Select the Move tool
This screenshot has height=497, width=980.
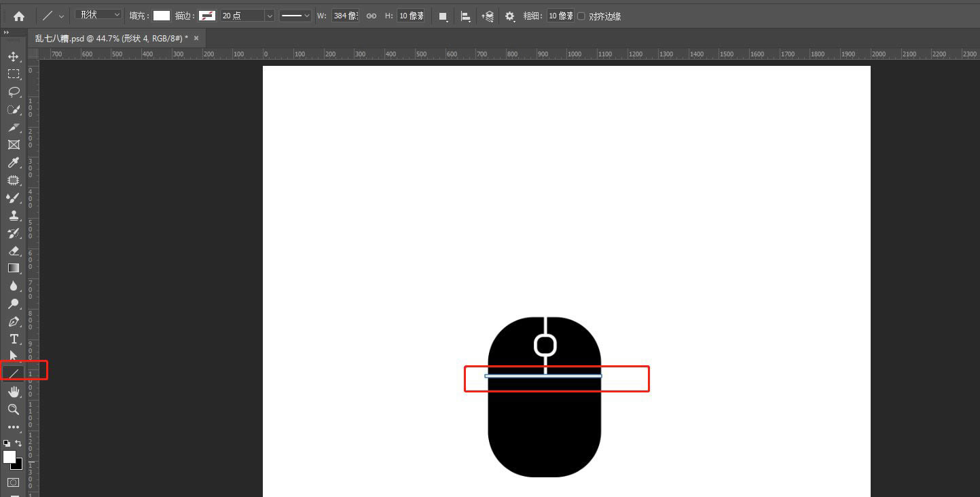click(x=13, y=56)
